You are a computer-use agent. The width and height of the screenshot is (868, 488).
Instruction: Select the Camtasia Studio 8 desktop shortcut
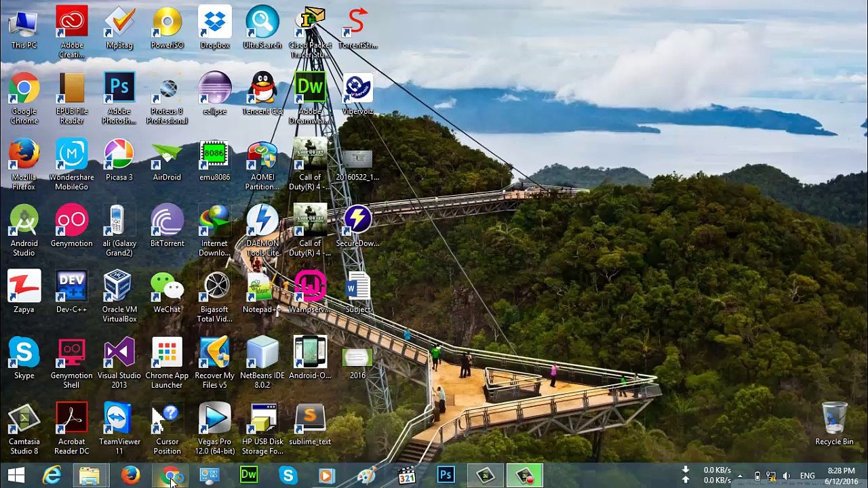pos(24,429)
